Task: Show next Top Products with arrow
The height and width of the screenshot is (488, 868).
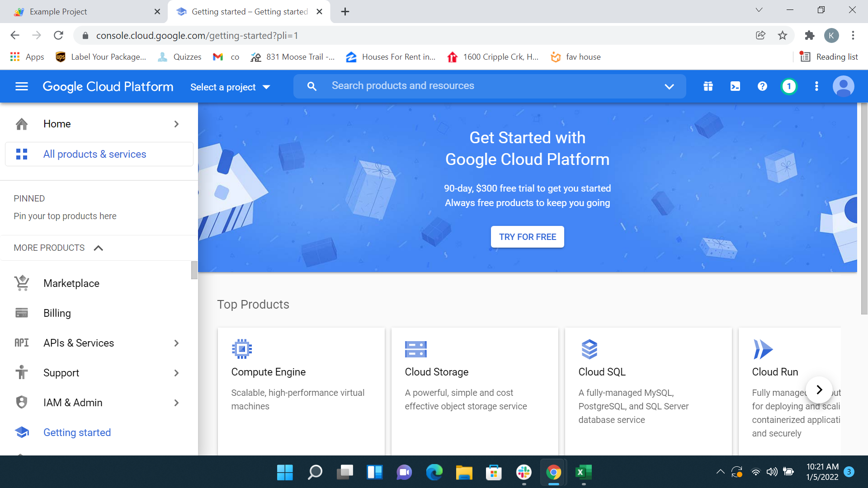Action: point(819,389)
